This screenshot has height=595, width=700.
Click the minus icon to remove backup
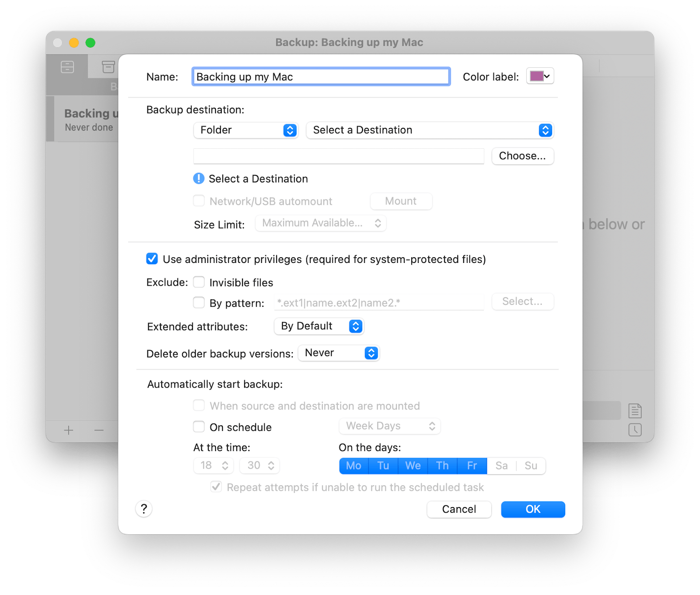pos(99,430)
